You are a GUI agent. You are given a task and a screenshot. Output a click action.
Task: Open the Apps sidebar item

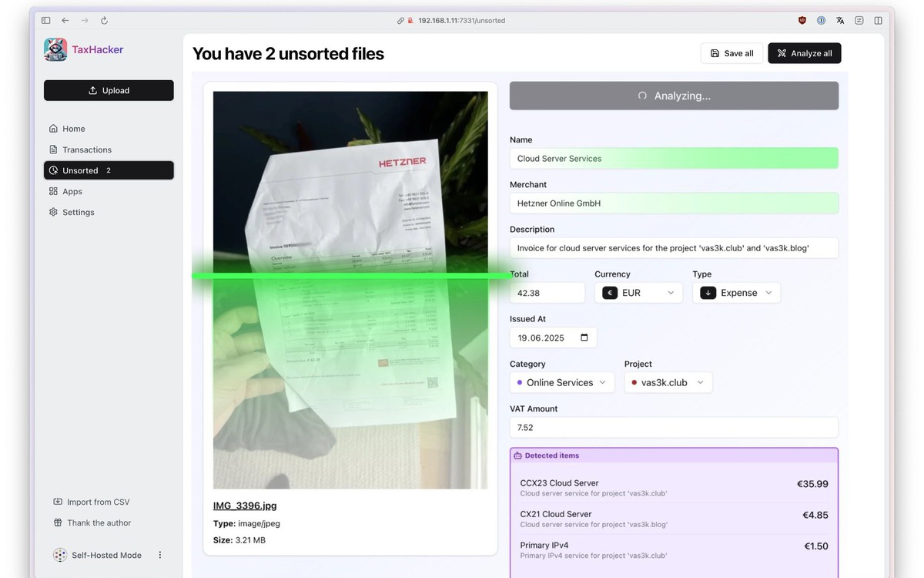coord(72,191)
